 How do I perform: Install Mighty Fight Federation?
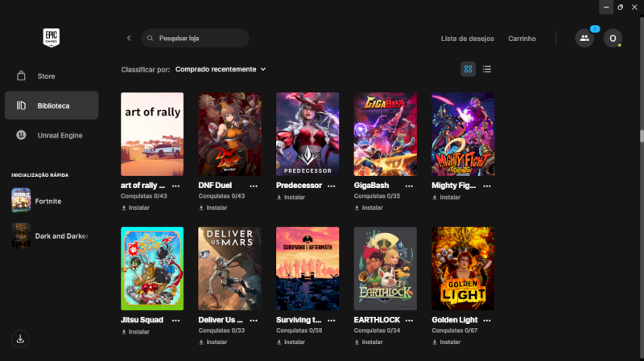tap(447, 197)
